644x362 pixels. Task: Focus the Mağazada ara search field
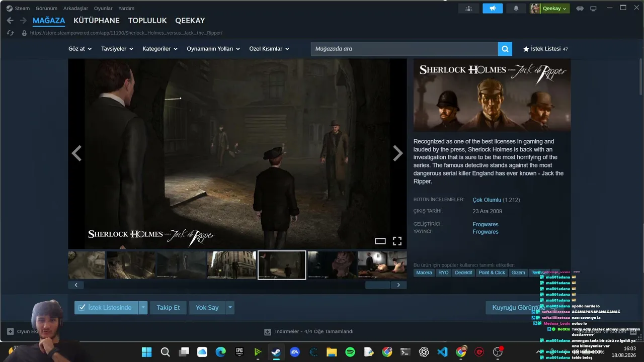click(404, 49)
